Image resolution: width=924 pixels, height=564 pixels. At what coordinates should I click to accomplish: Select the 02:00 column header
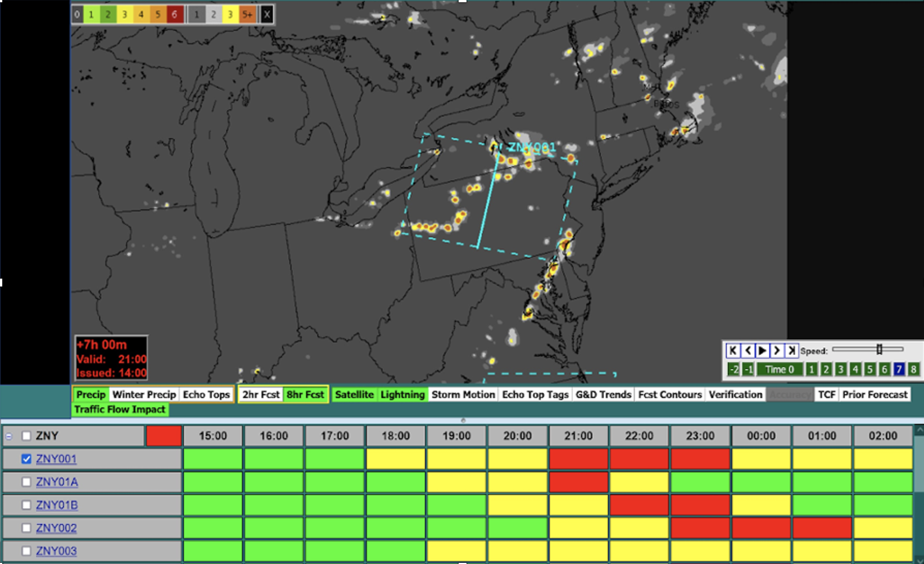pyautogui.click(x=883, y=436)
